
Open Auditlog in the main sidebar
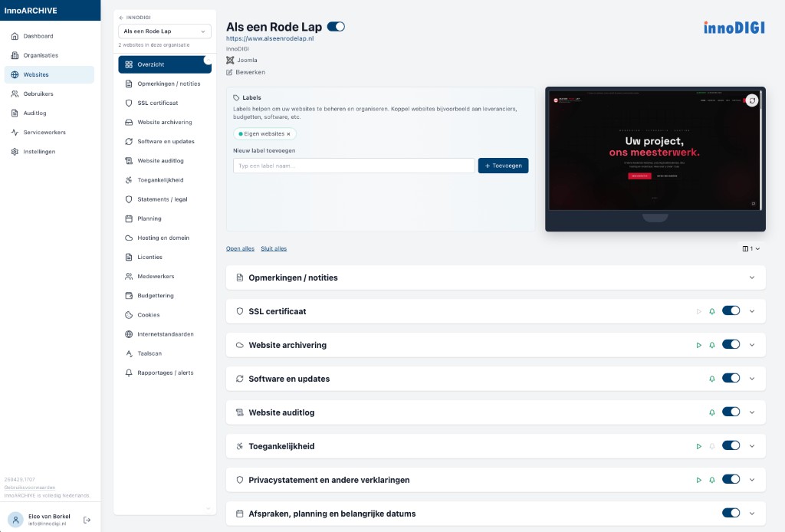(x=35, y=113)
